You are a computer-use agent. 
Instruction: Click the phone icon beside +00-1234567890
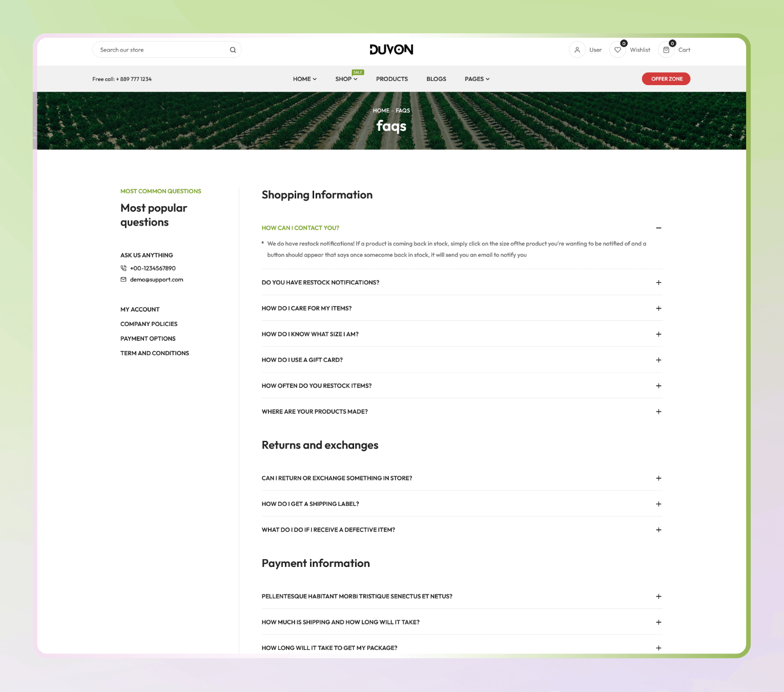123,268
